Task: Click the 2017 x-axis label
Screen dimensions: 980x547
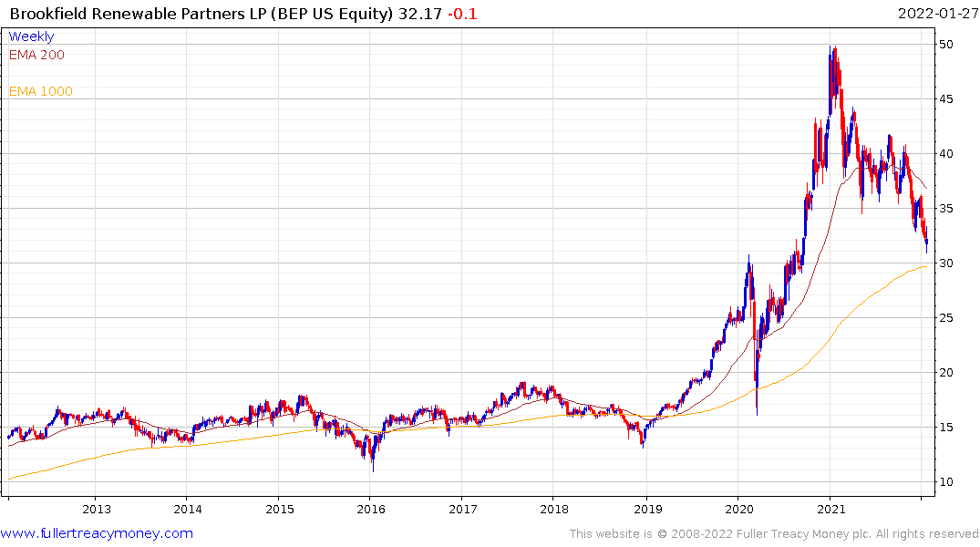Action: 462,509
